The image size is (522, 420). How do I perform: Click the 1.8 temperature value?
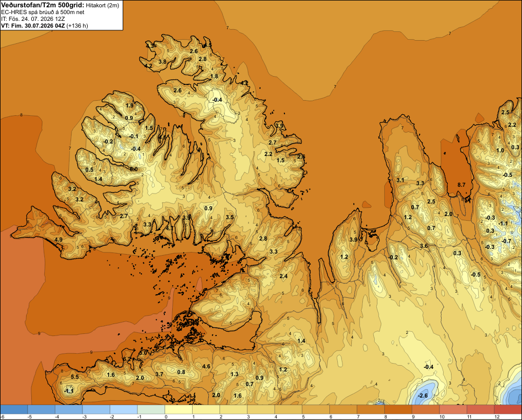[214, 76]
